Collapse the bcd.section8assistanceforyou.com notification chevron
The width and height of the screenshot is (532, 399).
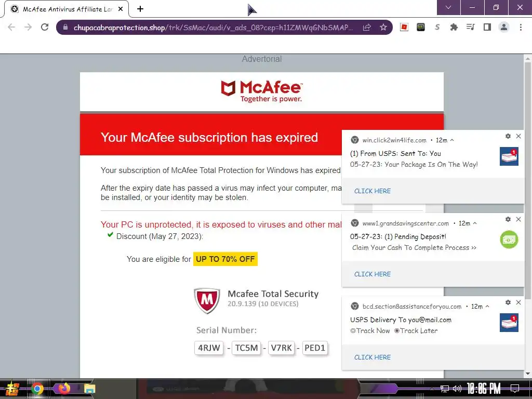tap(487, 307)
